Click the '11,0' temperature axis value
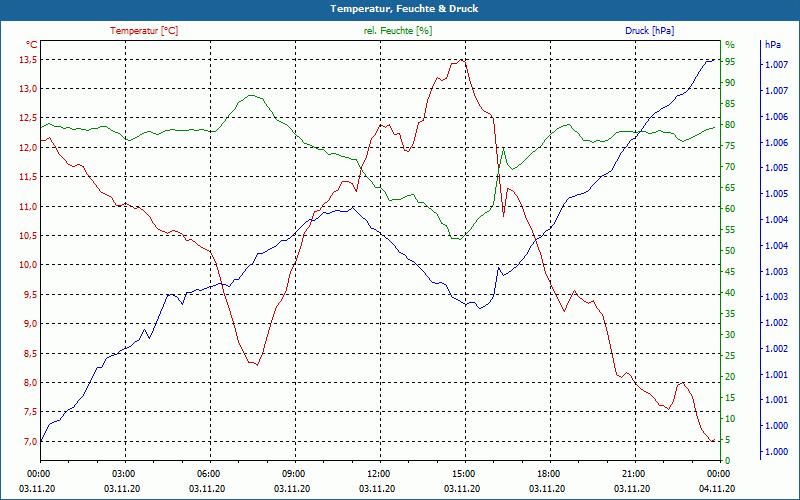 coord(28,207)
